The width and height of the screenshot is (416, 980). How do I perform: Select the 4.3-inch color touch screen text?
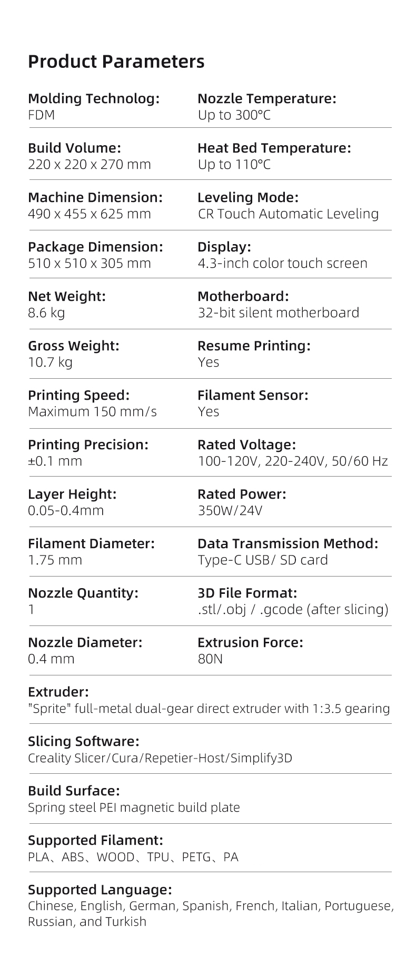coord(282,263)
